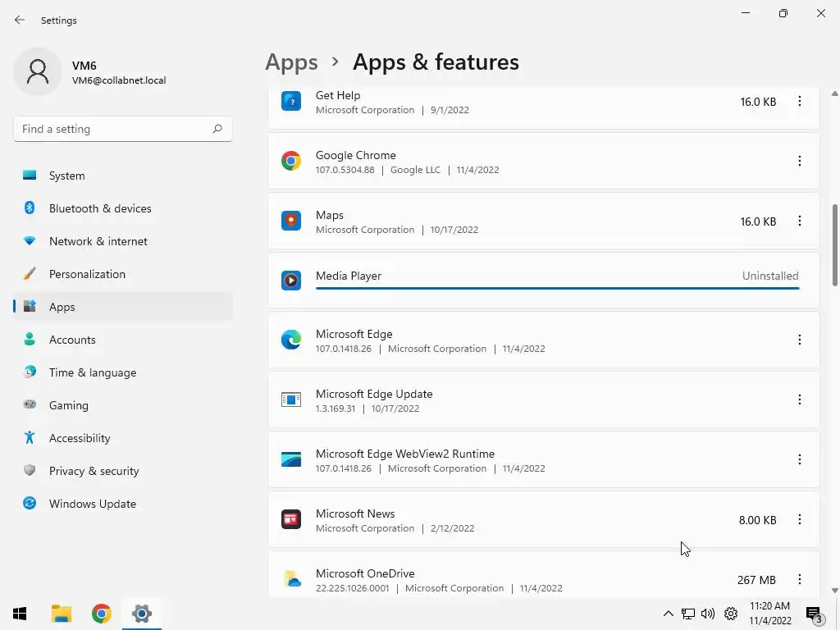Click the Maps app icon
This screenshot has width=840, height=630.
click(x=291, y=221)
